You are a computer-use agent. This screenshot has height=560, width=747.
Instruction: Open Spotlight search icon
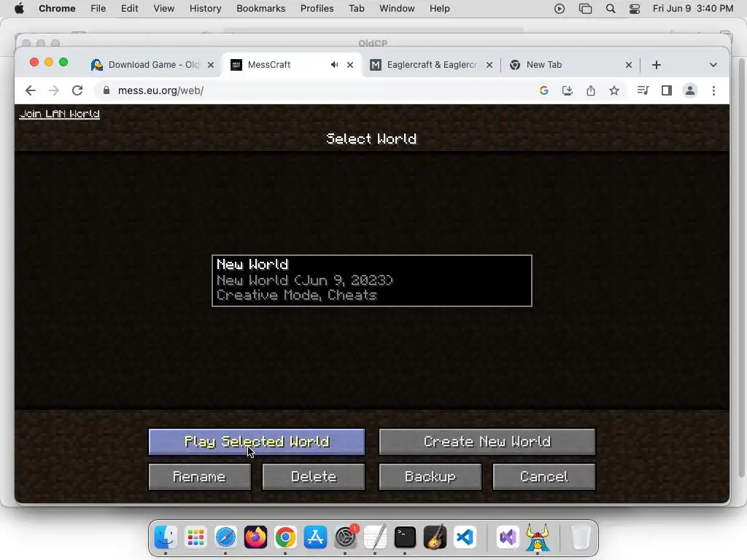(611, 9)
